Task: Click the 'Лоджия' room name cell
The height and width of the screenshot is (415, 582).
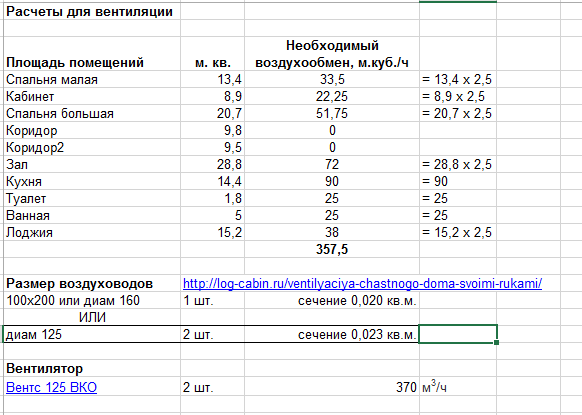Action: coord(92,232)
